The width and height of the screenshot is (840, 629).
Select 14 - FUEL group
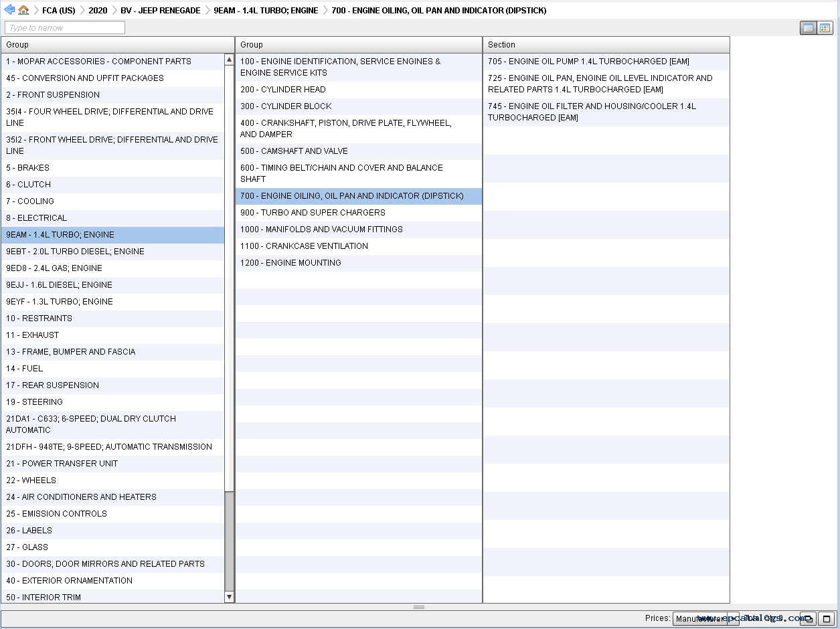(112, 369)
